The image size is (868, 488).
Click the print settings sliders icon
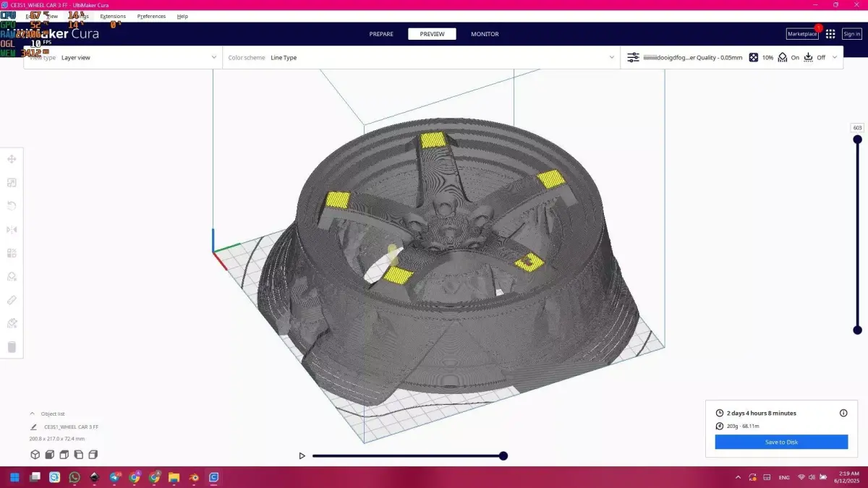[x=633, y=57]
